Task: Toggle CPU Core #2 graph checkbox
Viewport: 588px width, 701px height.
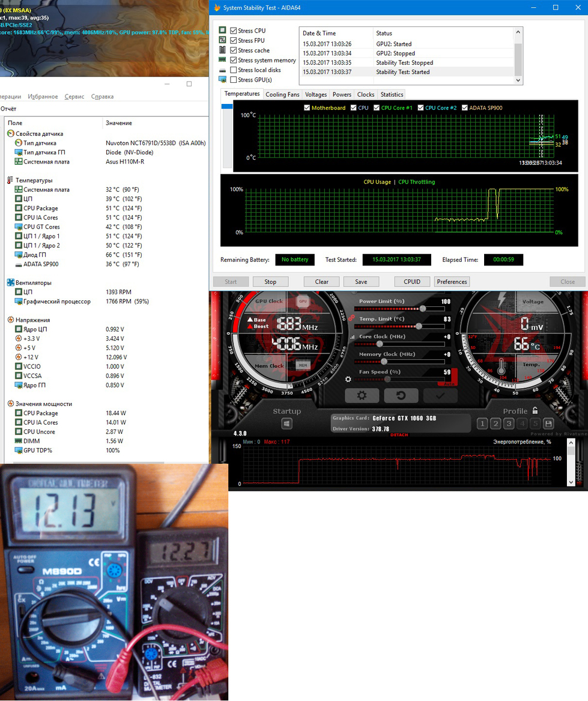Action: pos(420,108)
